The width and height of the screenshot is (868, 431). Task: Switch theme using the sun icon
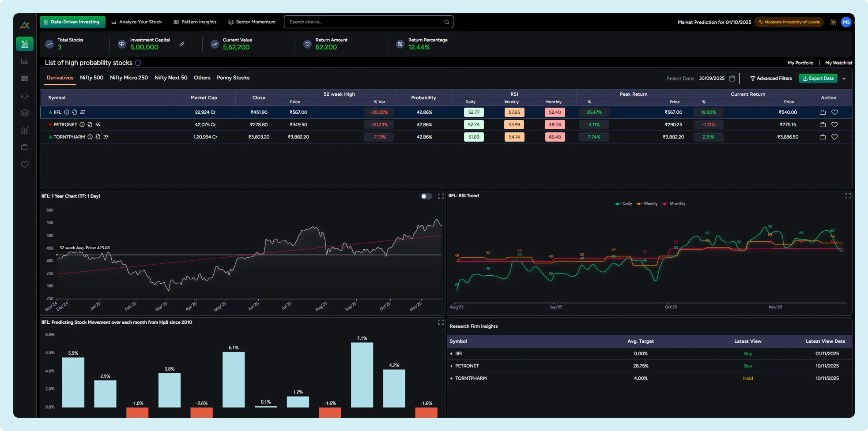click(x=833, y=22)
